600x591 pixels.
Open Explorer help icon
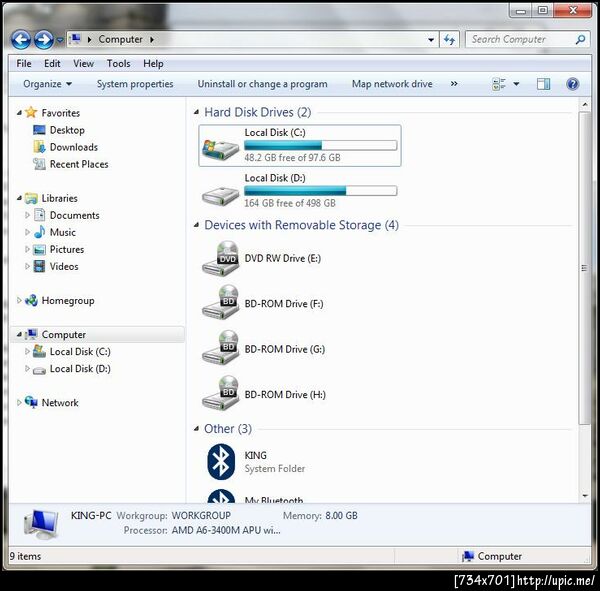(572, 84)
